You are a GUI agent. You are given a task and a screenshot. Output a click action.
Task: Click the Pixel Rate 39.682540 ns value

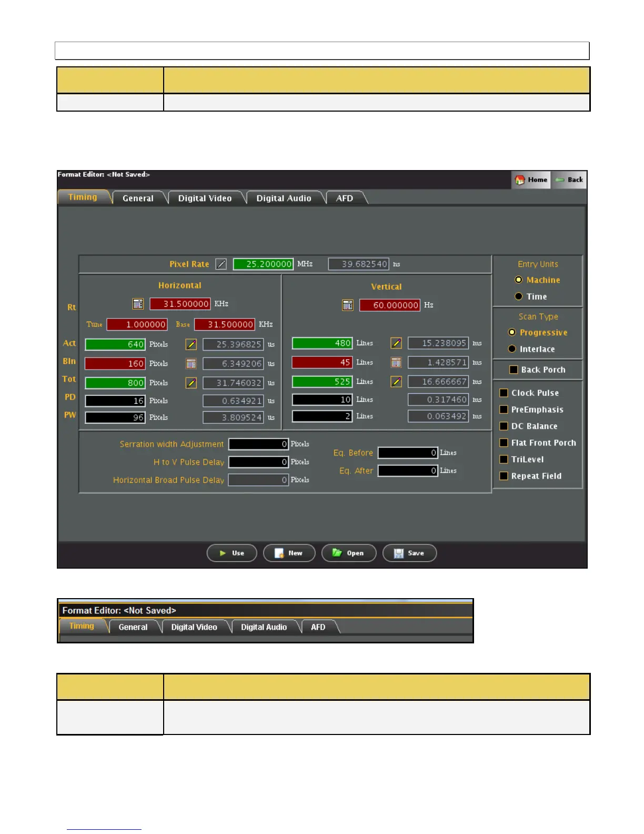click(359, 264)
